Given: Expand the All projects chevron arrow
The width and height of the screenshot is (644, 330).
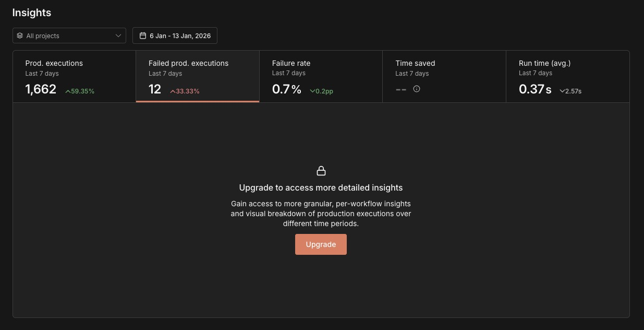Looking at the screenshot, I should tap(118, 36).
